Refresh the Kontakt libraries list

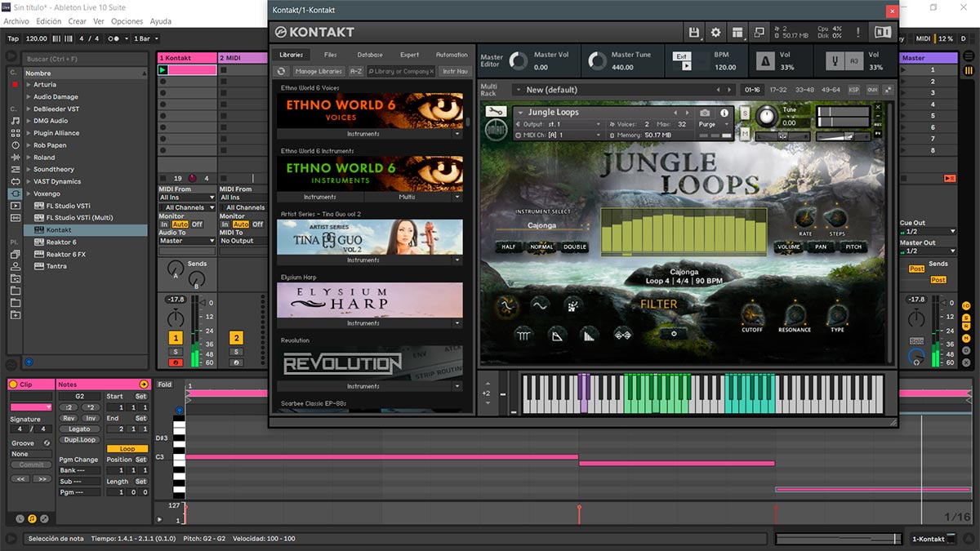click(281, 72)
